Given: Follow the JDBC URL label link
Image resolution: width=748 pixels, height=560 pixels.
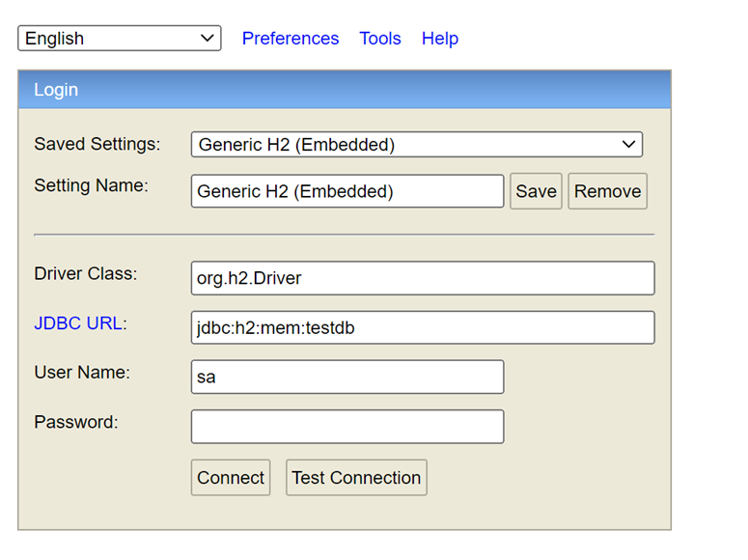Looking at the screenshot, I should coord(78,323).
